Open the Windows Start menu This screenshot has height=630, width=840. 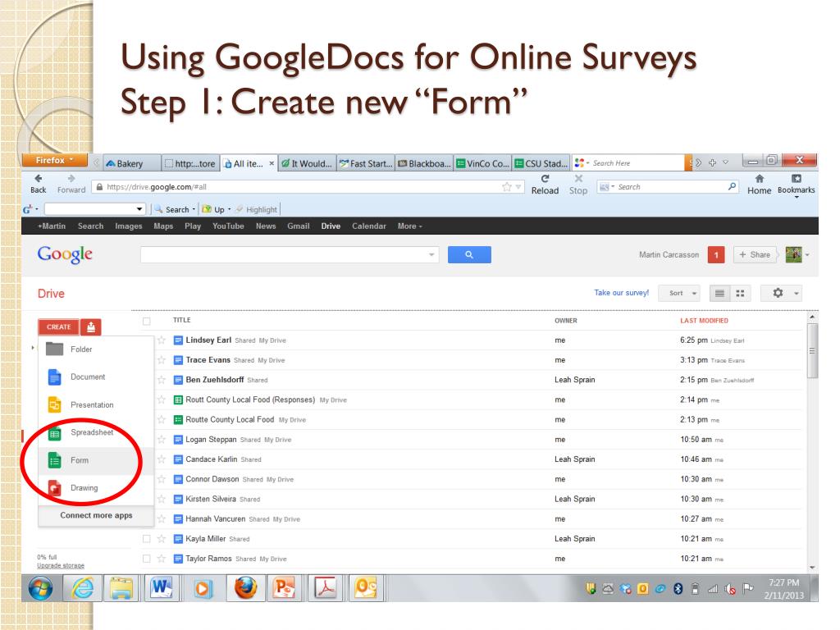[41, 588]
